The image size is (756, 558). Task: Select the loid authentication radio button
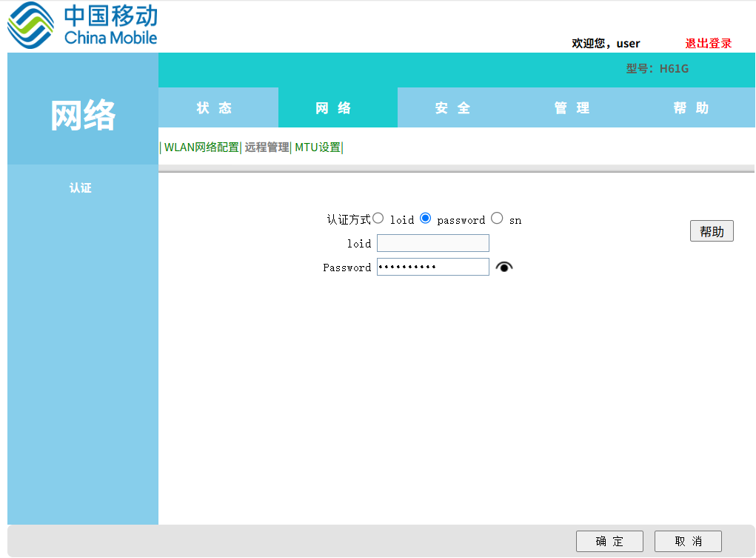click(x=378, y=218)
